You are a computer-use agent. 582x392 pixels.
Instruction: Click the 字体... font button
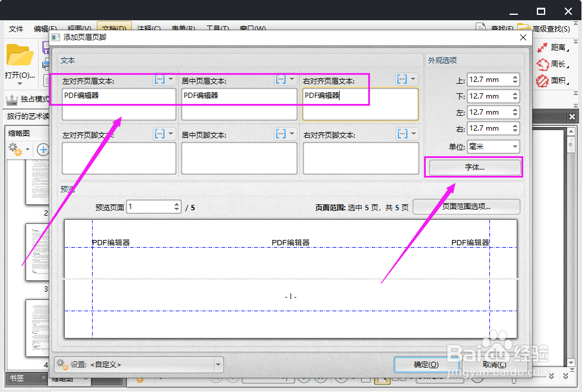475,167
